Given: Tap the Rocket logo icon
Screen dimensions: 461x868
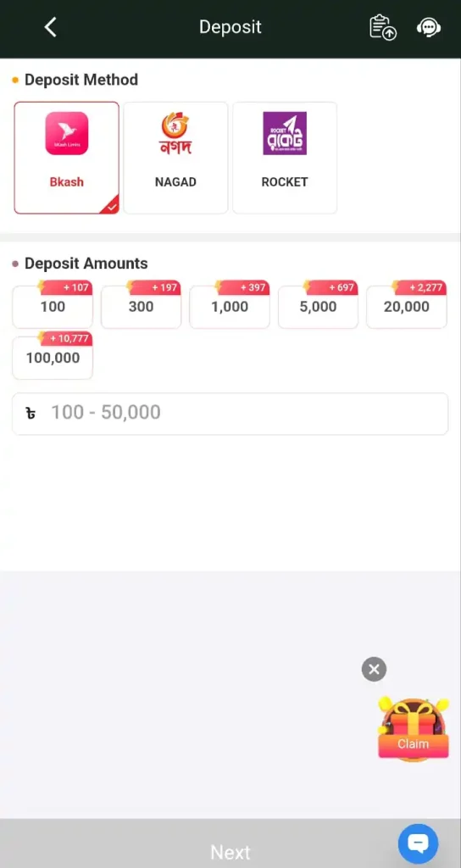Looking at the screenshot, I should (x=285, y=133).
